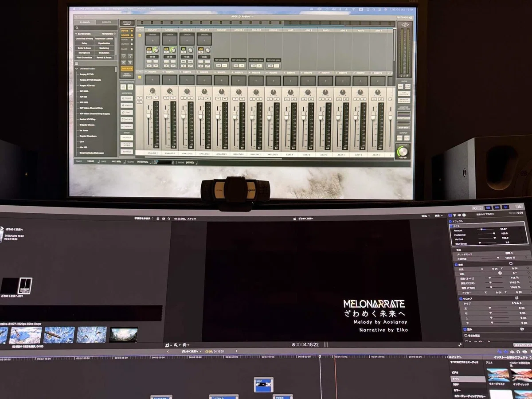
Task: Switch to the Presets tab in Console
Action: click(x=107, y=22)
